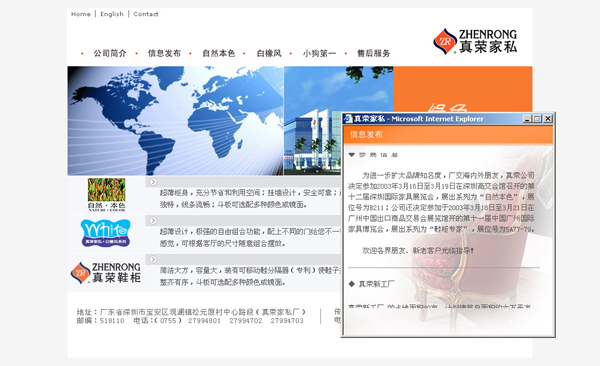Screen dimensions: 600x366
Task: Switch to the English version link
Action: coord(112,14)
